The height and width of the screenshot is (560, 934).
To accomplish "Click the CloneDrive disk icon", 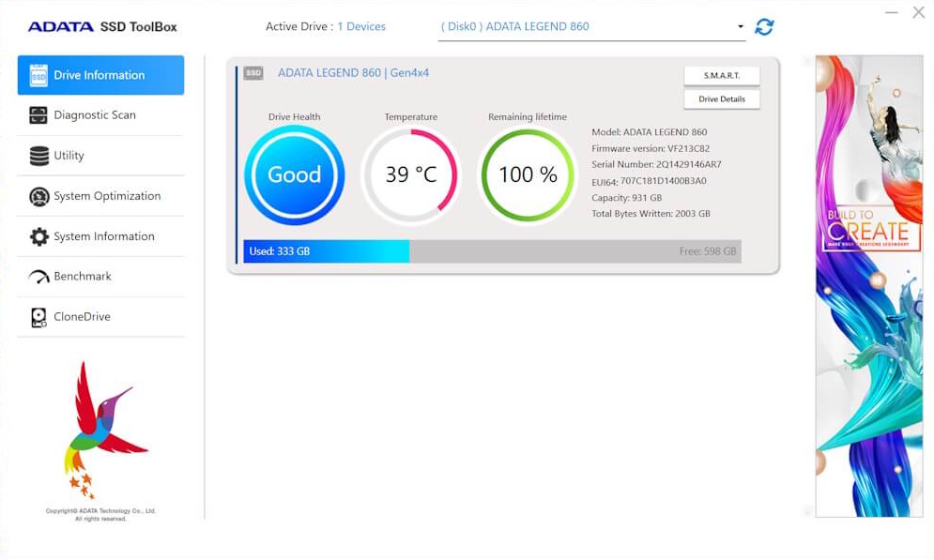I will tap(38, 317).
